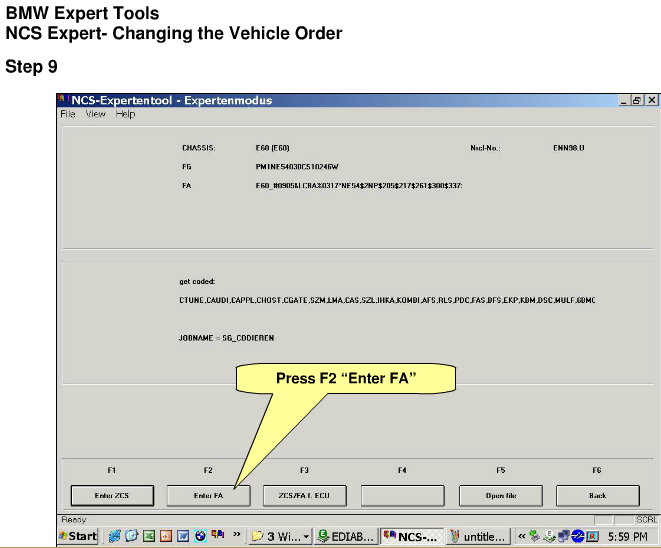Close the NCS-Expertentool window
Viewport: 661px width, 548px height.
click(652, 100)
